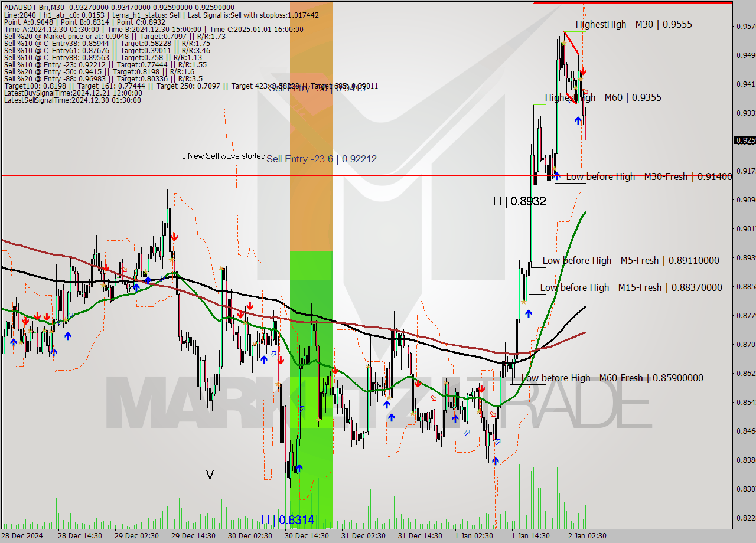Click the '1 Jan 14:30' time axis label
The width and height of the screenshot is (756, 543).
point(531,536)
